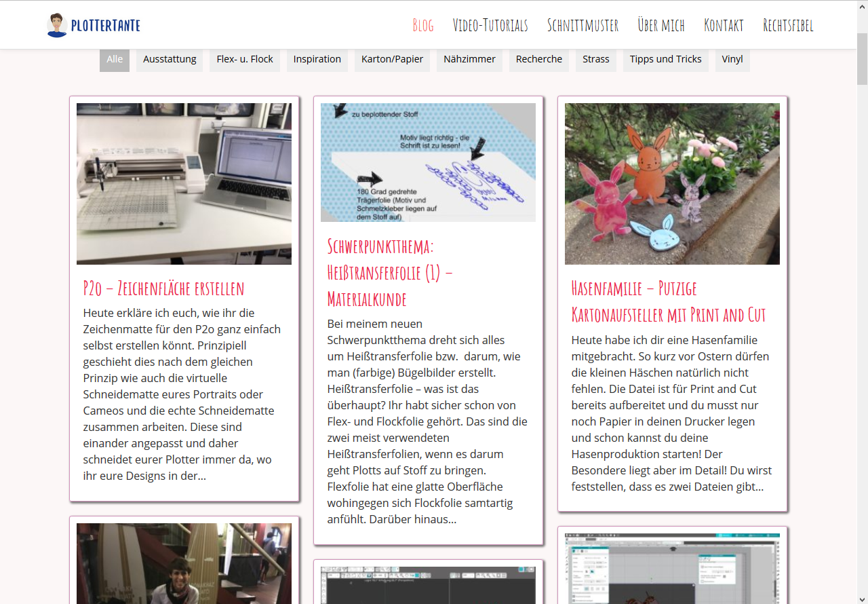
Task: Filter posts by Nähzimmer
Action: (x=469, y=59)
